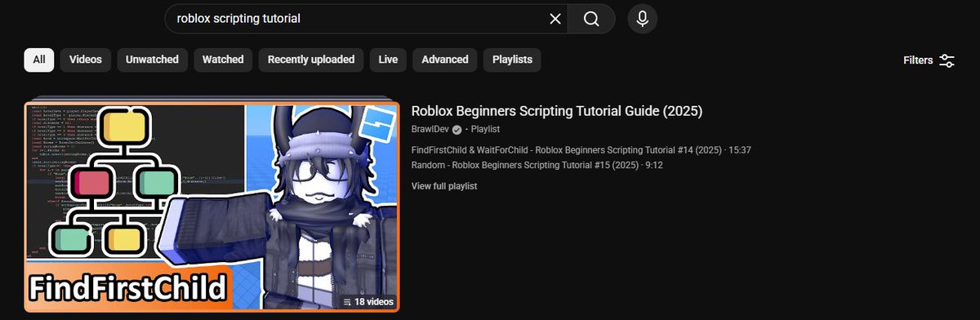
Task: Choose the Advanced filter chip
Action: point(445,60)
